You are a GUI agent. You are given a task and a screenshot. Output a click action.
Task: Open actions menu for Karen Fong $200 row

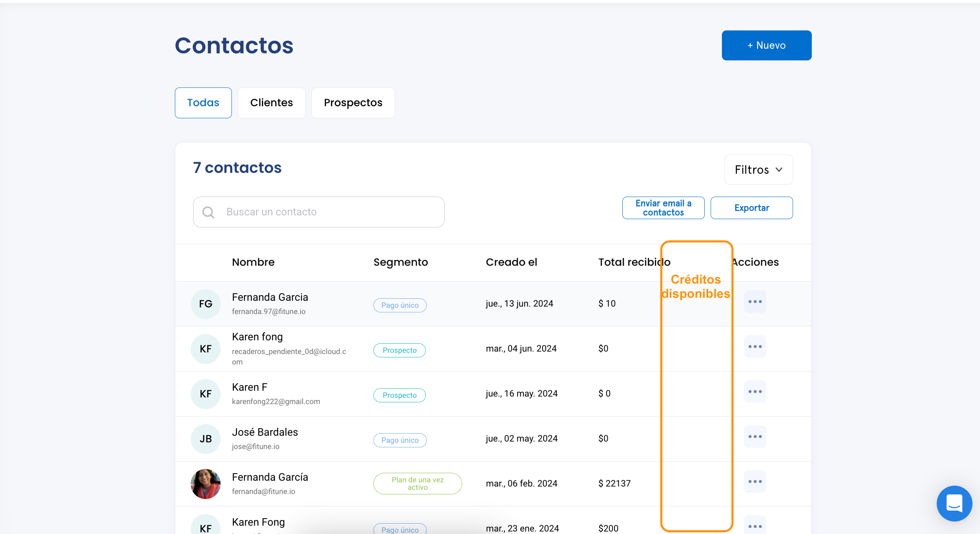click(x=755, y=526)
